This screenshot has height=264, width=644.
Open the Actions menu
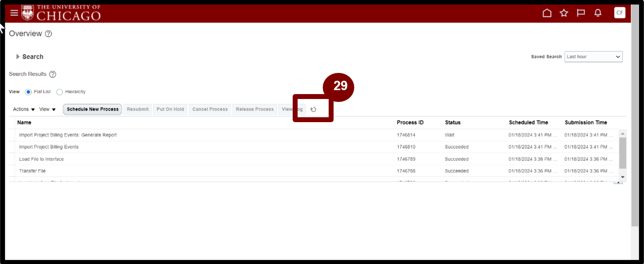24,109
